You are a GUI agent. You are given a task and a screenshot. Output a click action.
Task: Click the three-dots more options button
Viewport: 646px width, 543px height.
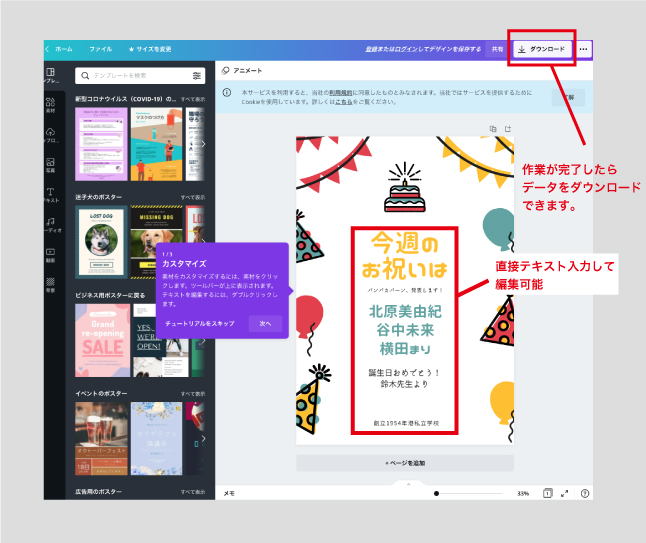(x=583, y=49)
